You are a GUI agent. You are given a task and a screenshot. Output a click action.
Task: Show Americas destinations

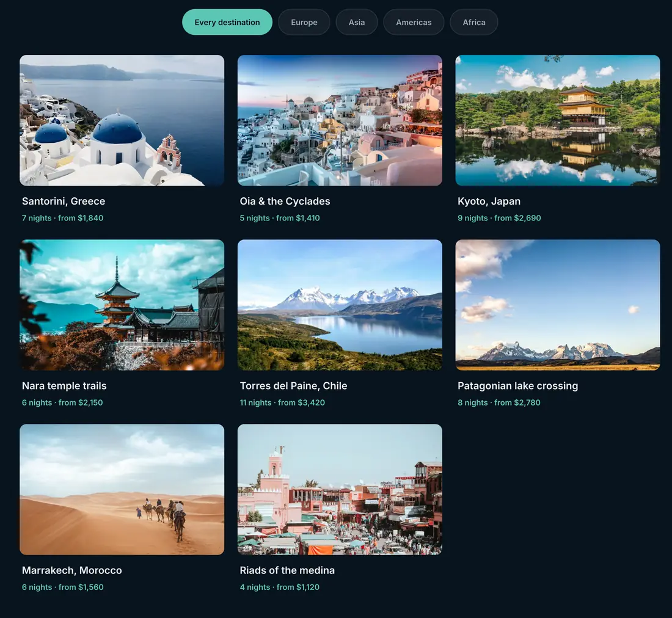(x=414, y=22)
